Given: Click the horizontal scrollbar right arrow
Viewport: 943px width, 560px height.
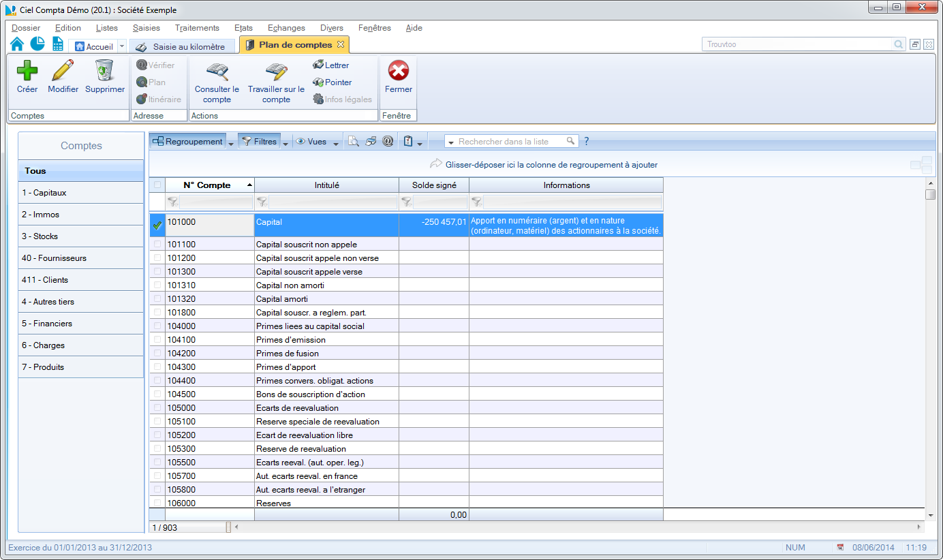Looking at the screenshot, I should coord(919,527).
